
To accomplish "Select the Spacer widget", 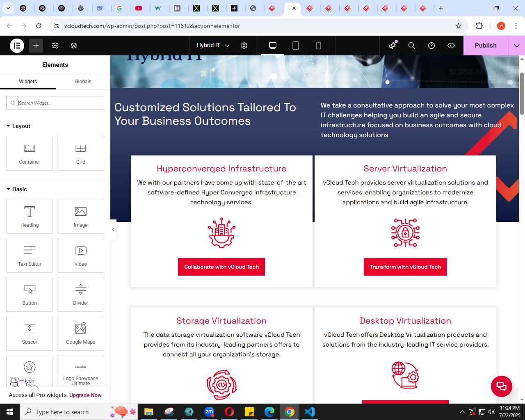I will (30, 333).
